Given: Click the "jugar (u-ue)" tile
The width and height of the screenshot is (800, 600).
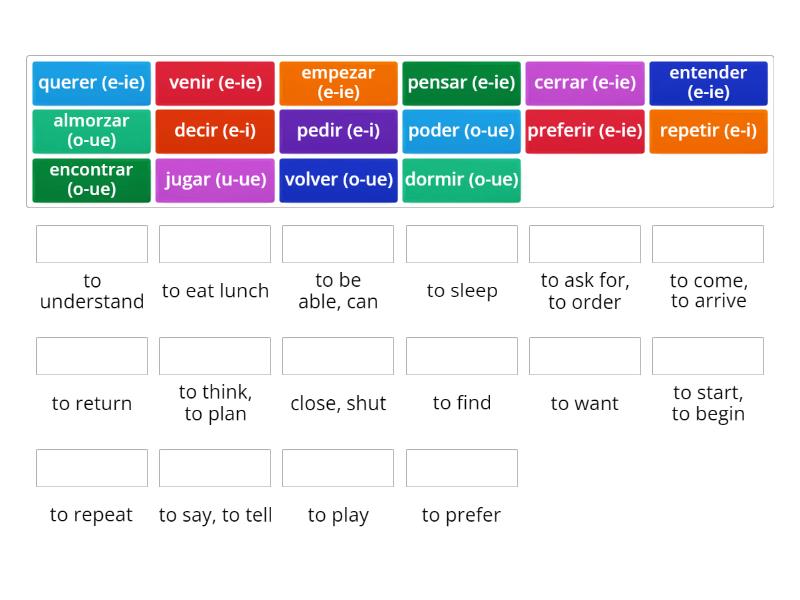Looking at the screenshot, I should [215, 180].
